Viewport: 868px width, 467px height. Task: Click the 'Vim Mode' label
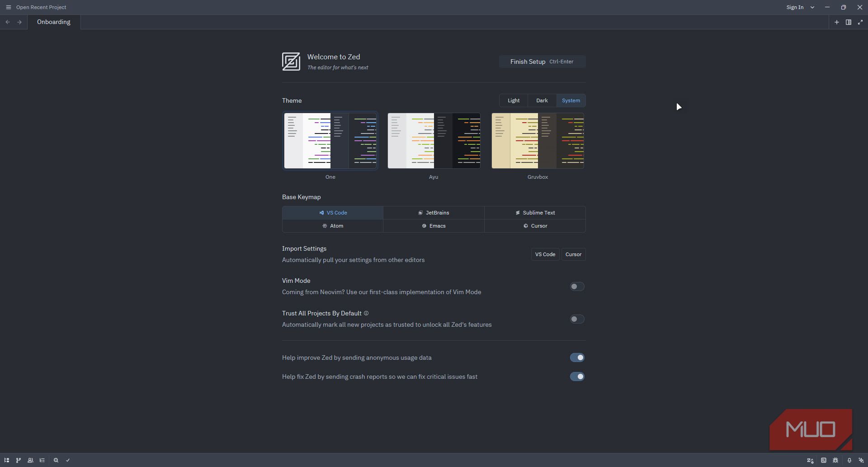coord(296,281)
